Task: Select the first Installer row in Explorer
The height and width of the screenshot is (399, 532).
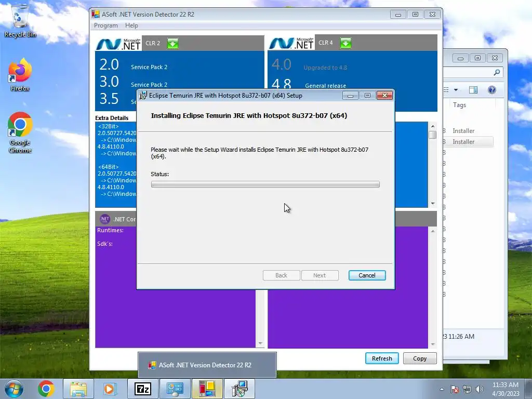Action: [x=469, y=131]
